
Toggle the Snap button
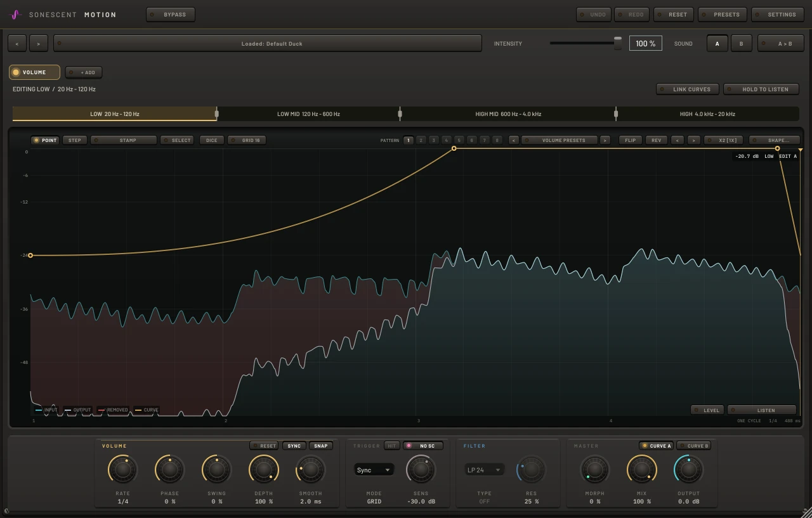[321, 446]
